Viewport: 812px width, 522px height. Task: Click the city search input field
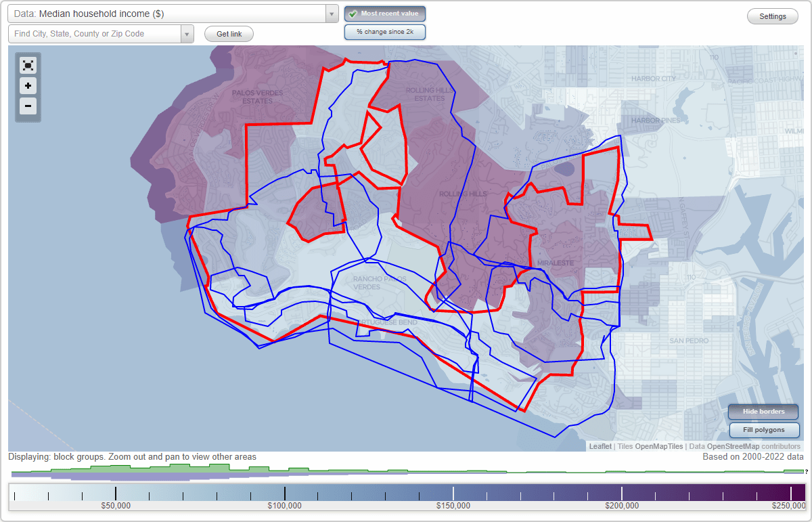95,33
